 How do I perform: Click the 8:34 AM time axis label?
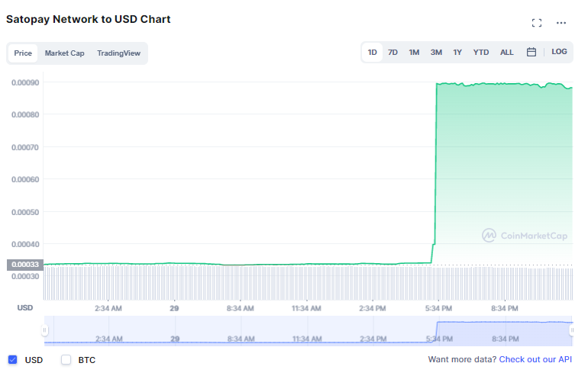(240, 309)
